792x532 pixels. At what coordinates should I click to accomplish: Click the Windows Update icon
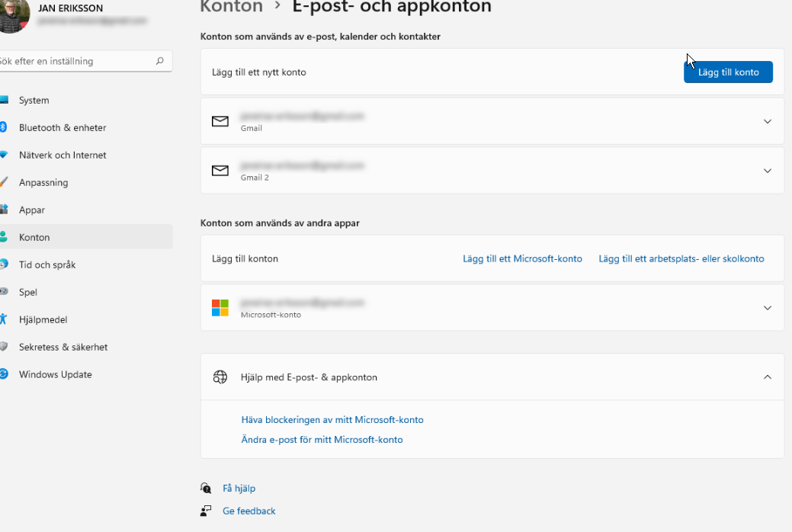(x=4, y=374)
